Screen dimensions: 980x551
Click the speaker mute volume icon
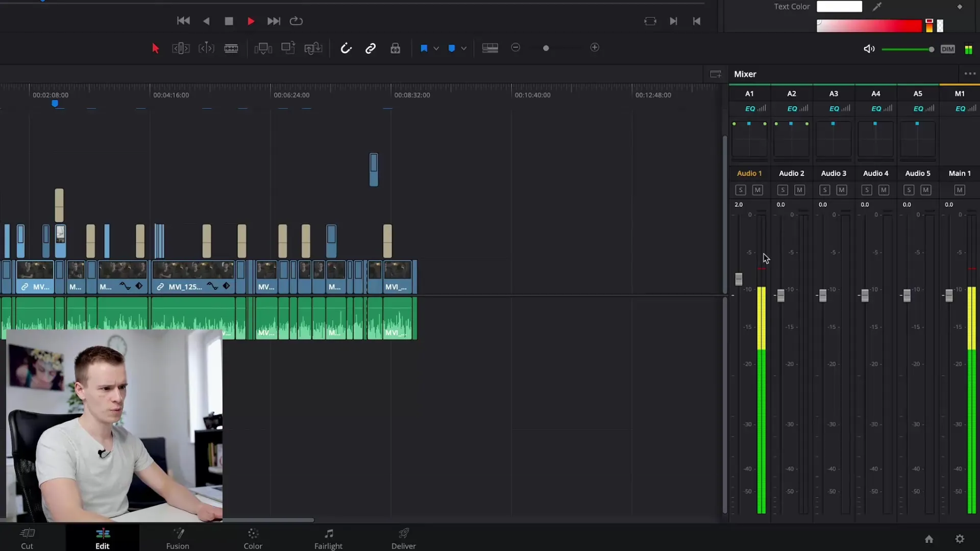tap(869, 49)
